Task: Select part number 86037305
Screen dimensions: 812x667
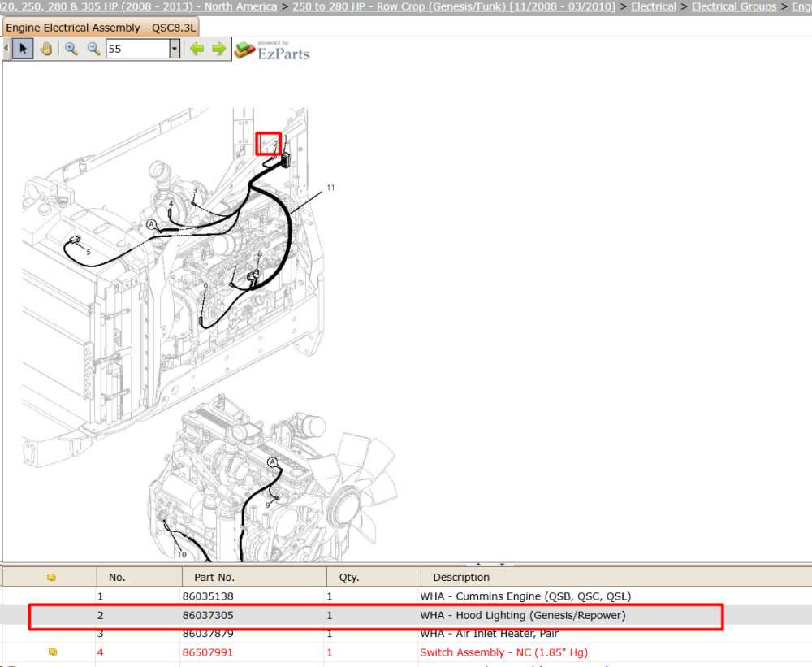Action: pos(208,615)
